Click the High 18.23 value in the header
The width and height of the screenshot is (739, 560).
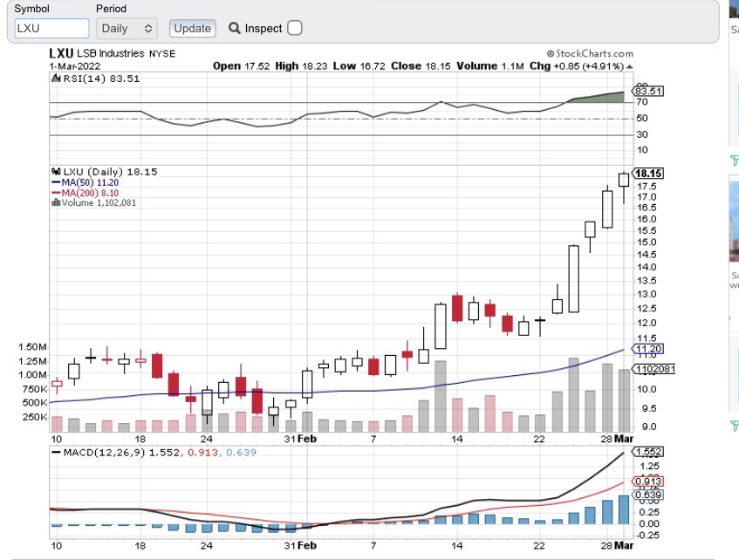(x=301, y=66)
